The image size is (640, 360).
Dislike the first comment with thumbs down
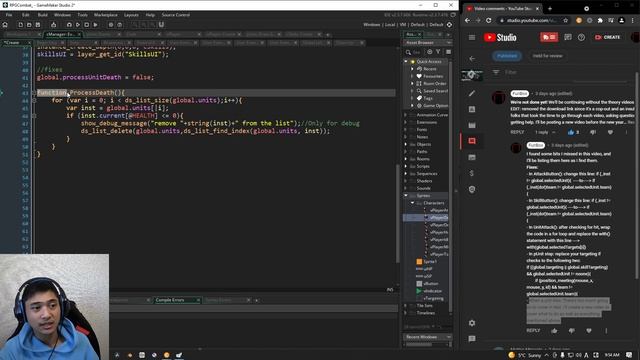[x=593, y=132]
